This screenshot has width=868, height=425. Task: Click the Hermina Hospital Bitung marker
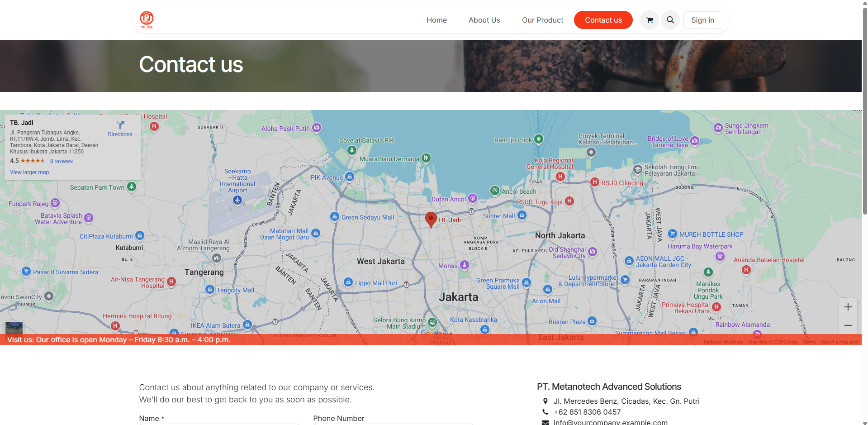coord(115,326)
